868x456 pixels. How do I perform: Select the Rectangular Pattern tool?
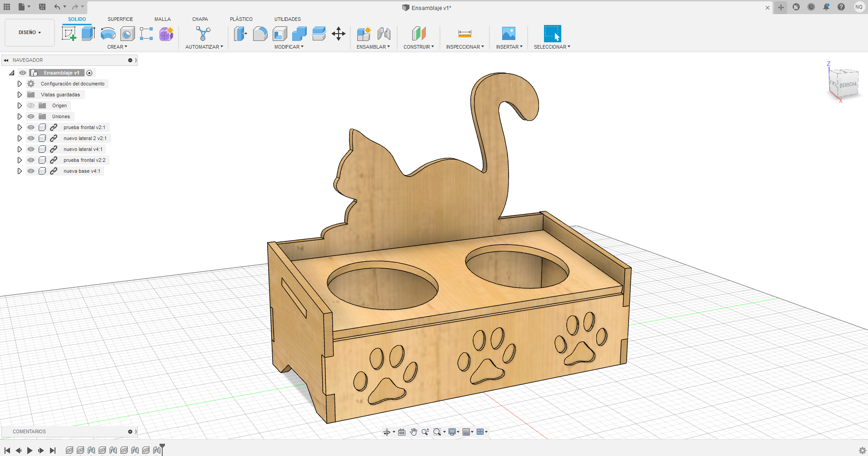coord(146,34)
